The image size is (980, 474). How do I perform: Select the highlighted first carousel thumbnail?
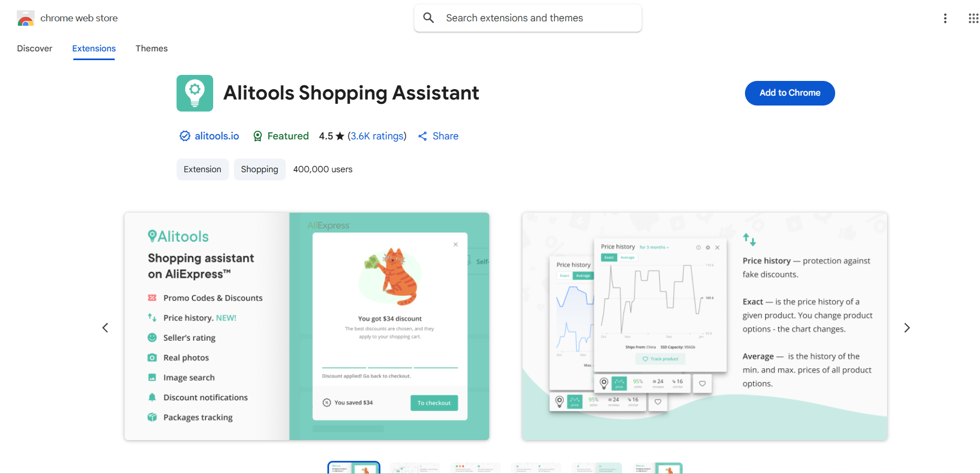354,468
